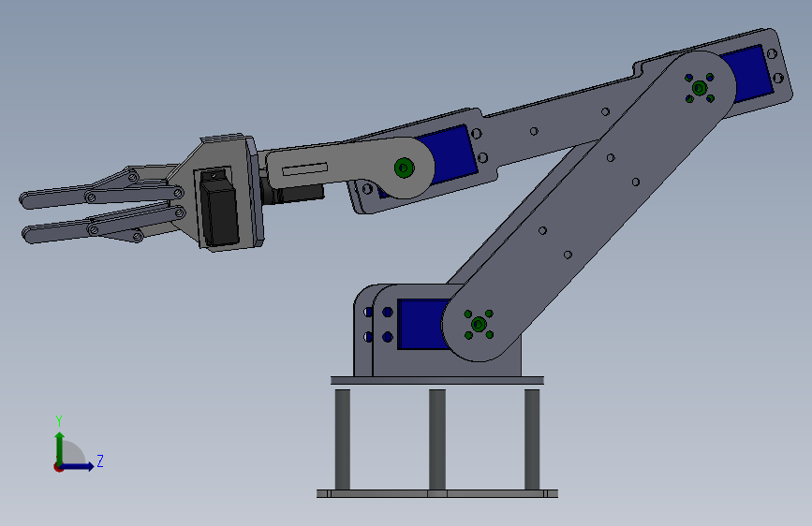Select the long upper arm link plate
This screenshot has width=812, height=526.
coord(589,206)
